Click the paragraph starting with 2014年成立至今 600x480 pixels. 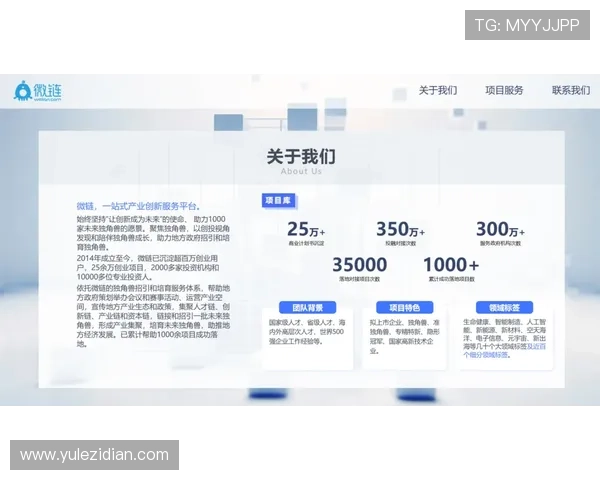pyautogui.click(x=148, y=267)
